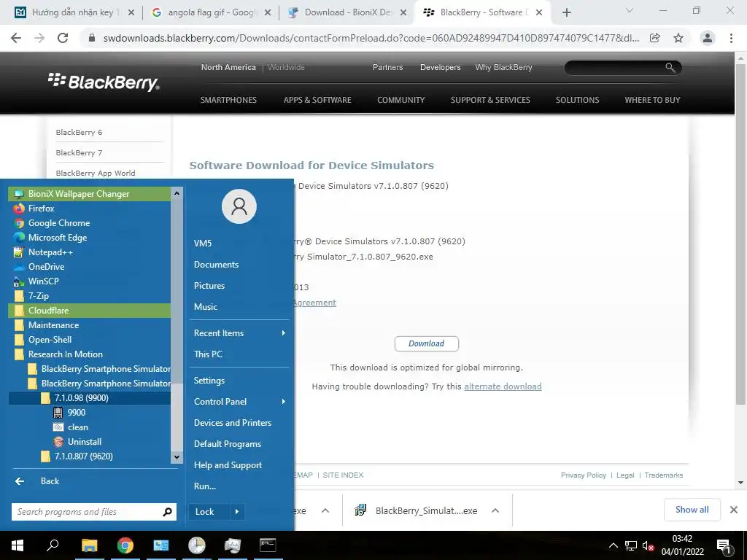Open Chrome's three-dot menu
Screen dimensions: 747x560
(x=731, y=38)
